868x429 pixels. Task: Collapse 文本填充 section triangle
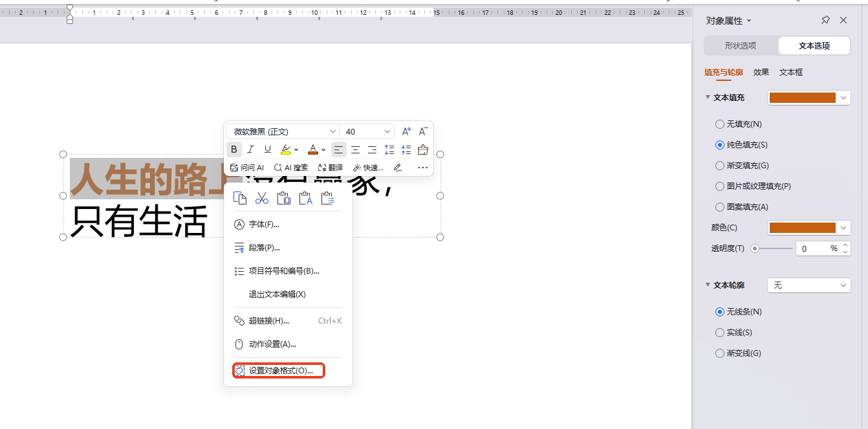[x=708, y=98]
